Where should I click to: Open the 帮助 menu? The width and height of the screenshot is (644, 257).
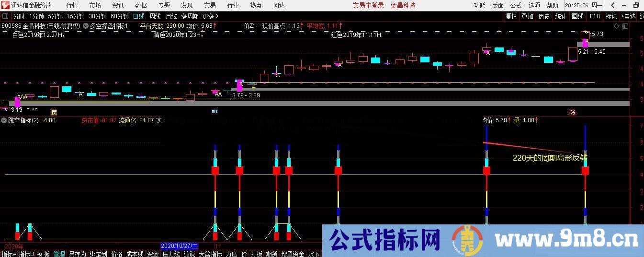coord(552,5)
